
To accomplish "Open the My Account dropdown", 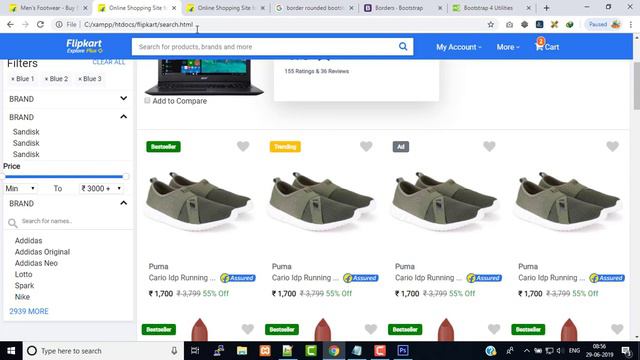I will click(459, 47).
